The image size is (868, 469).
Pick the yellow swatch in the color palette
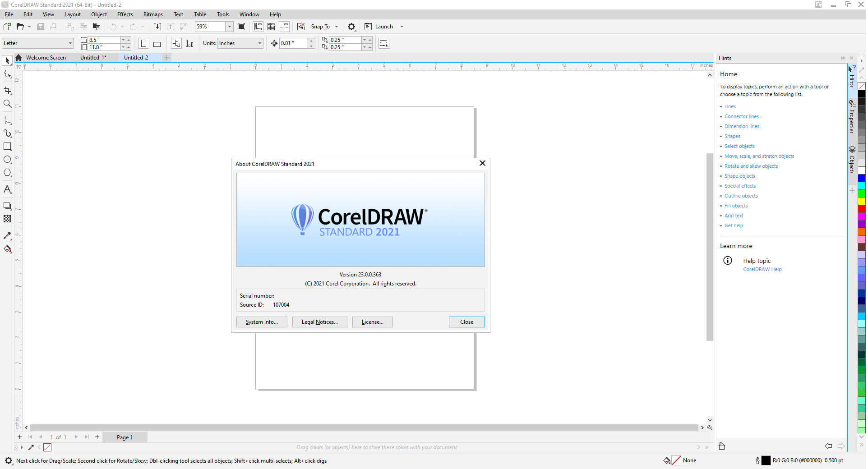862,201
